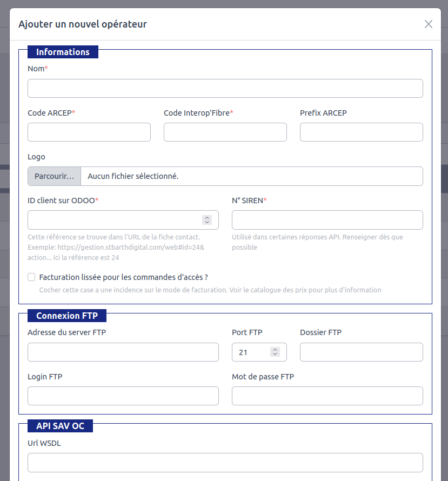Enable the Facturation lissée checkbox
This screenshot has height=481, width=448.
[x=31, y=277]
